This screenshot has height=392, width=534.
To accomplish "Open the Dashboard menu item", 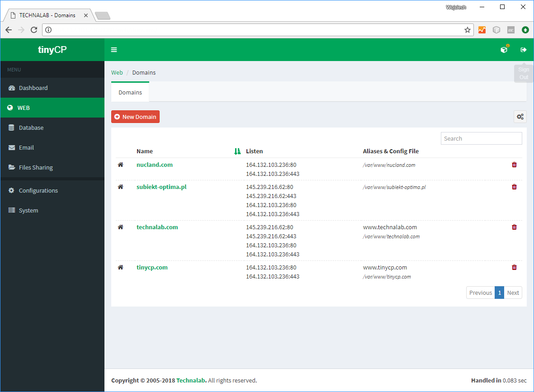I will click(52, 88).
